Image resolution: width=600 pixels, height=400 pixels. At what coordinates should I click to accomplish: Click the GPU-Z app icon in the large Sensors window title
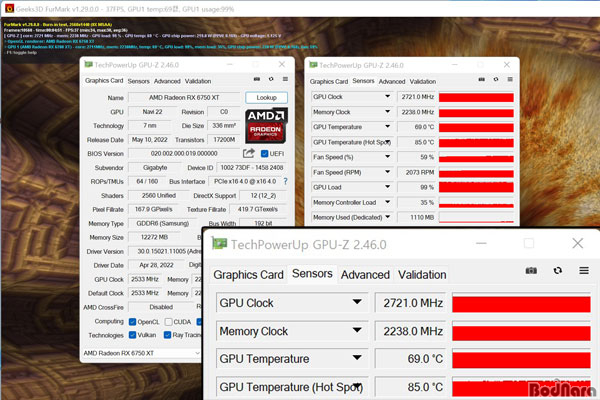(220, 244)
